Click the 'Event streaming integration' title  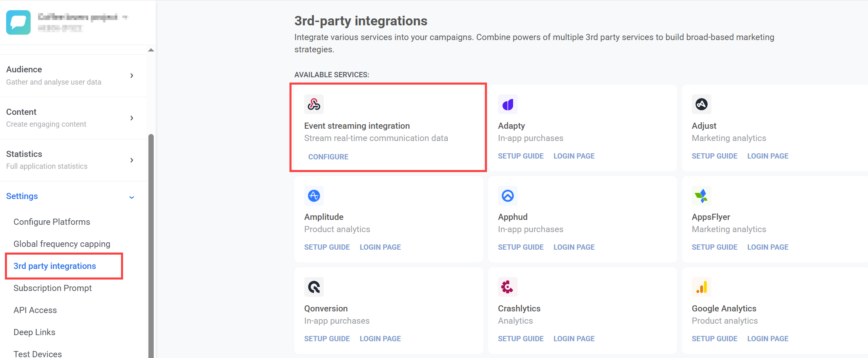coord(357,126)
